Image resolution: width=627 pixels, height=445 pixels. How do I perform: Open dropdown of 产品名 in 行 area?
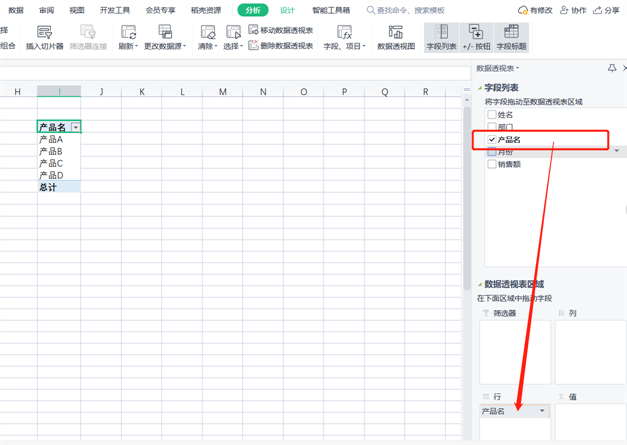coord(542,411)
